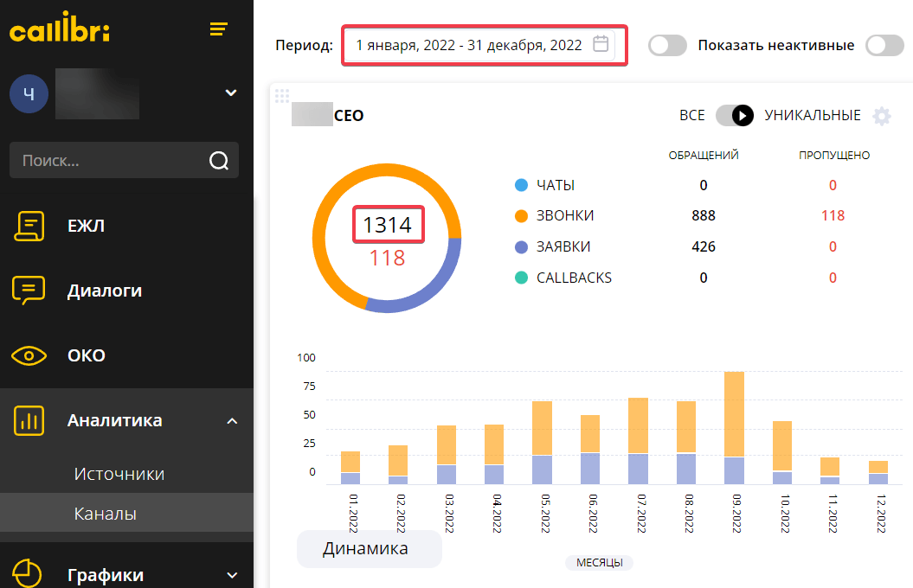This screenshot has height=588, width=913.
Task: Open the Графики pie chart icon
Action: [x=27, y=574]
